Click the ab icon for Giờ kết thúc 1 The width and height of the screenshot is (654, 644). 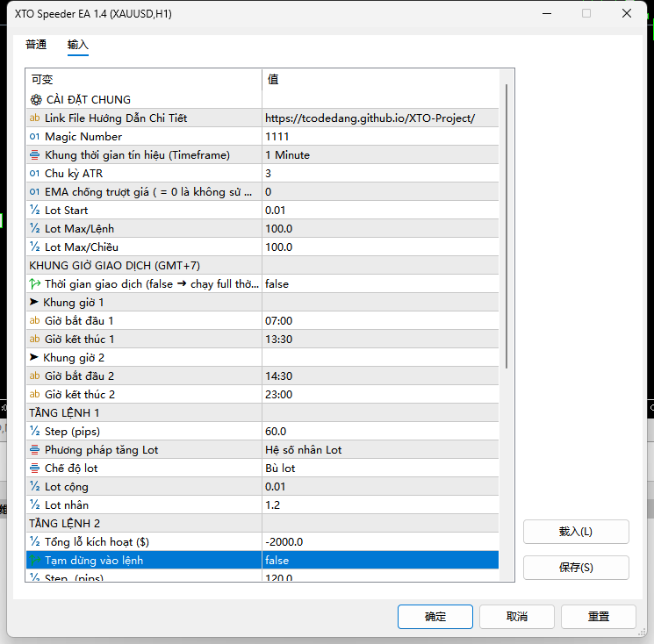tap(34, 339)
